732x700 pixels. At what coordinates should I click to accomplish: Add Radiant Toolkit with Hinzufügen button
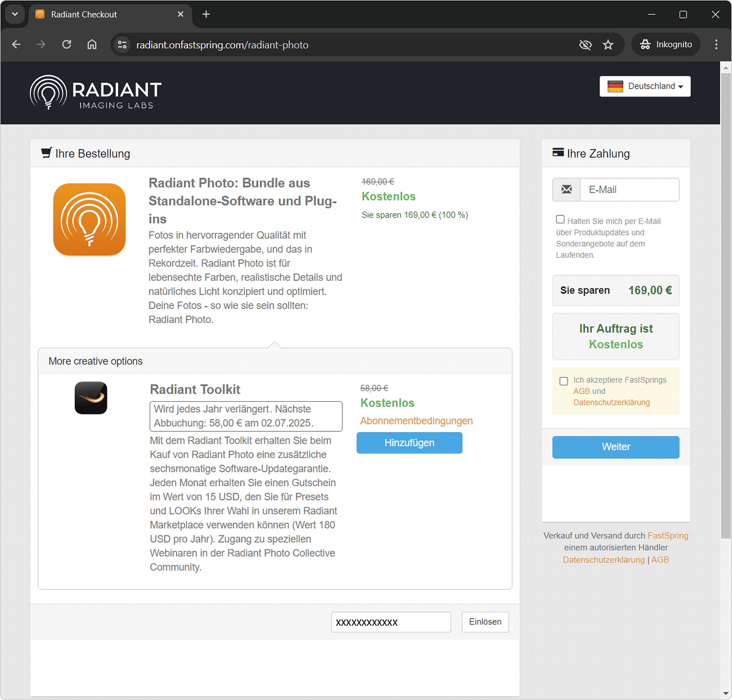click(x=409, y=443)
